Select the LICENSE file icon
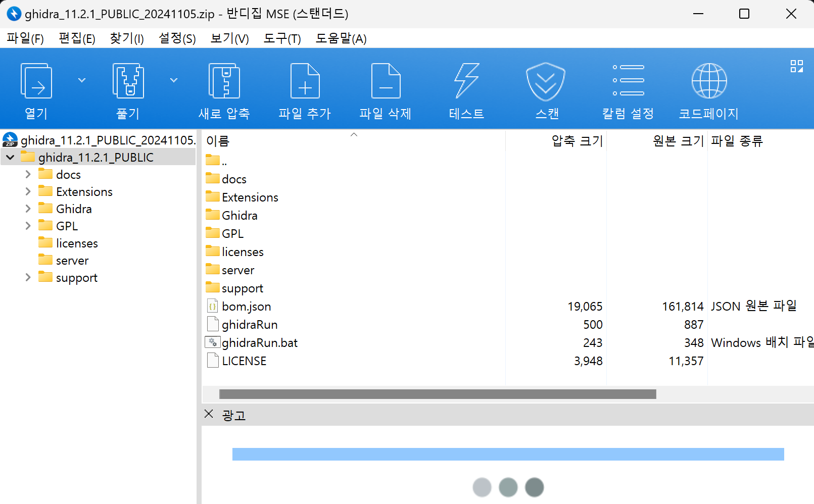This screenshot has width=814, height=504. 213,361
